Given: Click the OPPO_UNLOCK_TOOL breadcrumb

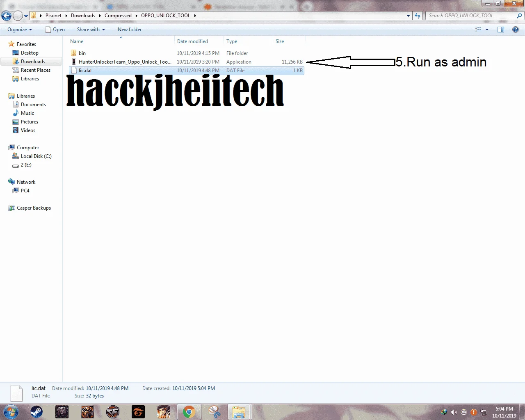Looking at the screenshot, I should (x=166, y=16).
